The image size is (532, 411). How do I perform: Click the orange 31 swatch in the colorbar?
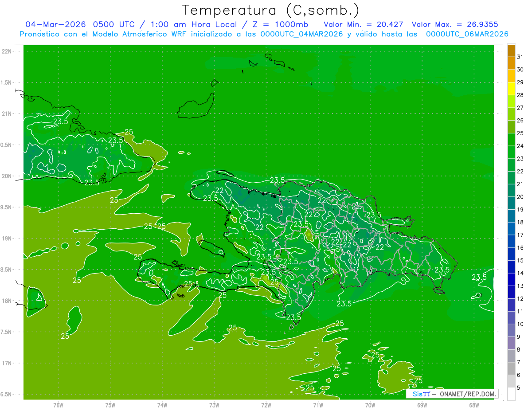[511, 51]
